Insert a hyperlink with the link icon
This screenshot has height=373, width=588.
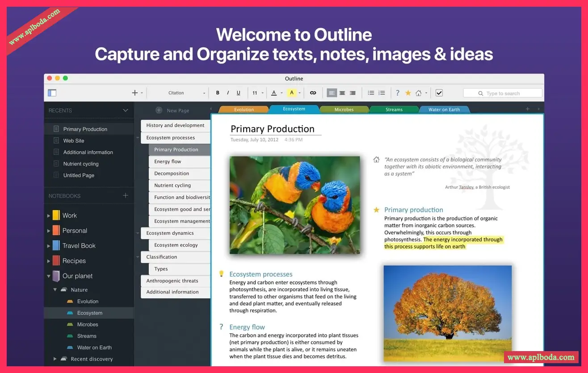coord(313,93)
